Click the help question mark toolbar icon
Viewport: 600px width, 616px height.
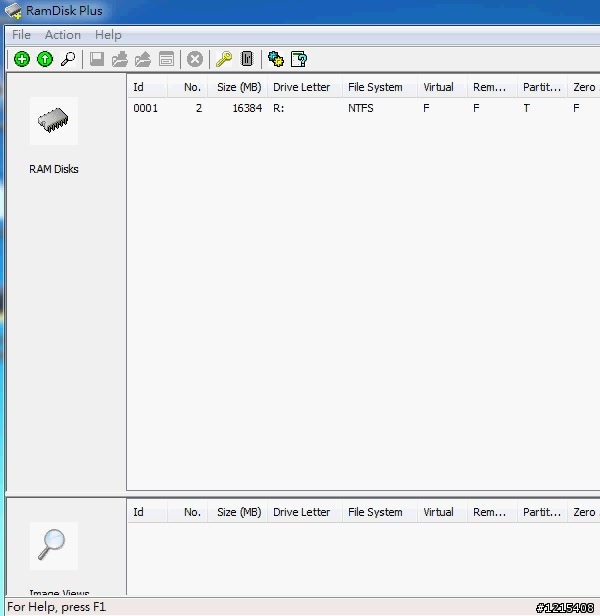click(x=299, y=59)
